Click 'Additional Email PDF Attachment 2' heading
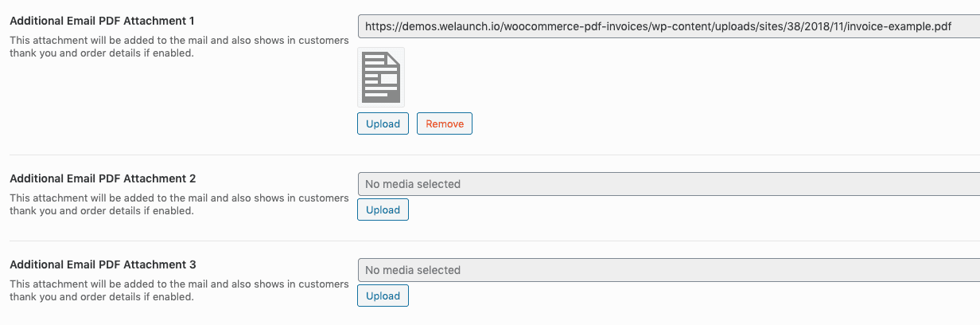Image resolution: width=980 pixels, height=325 pixels. coord(103,178)
